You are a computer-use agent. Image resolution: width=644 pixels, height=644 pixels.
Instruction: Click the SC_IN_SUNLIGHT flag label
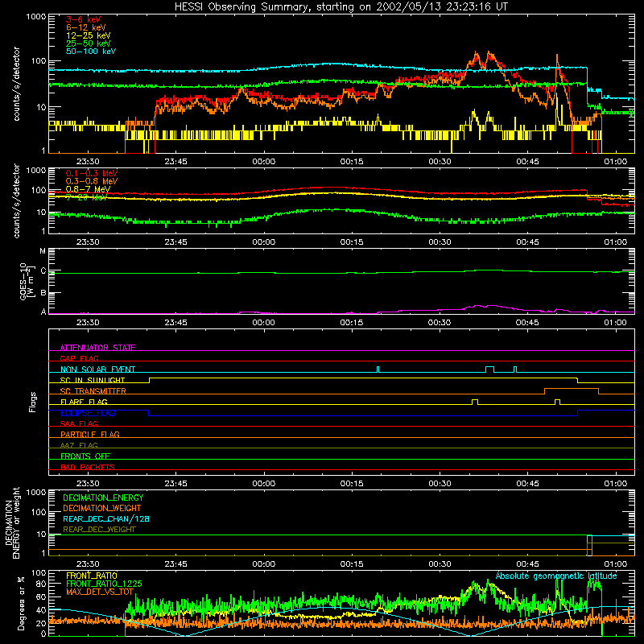pyautogui.click(x=93, y=380)
